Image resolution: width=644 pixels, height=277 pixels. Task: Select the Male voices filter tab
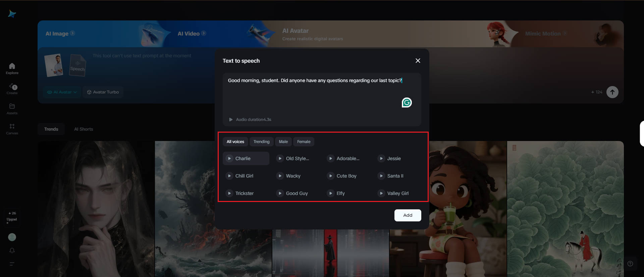[x=283, y=142]
